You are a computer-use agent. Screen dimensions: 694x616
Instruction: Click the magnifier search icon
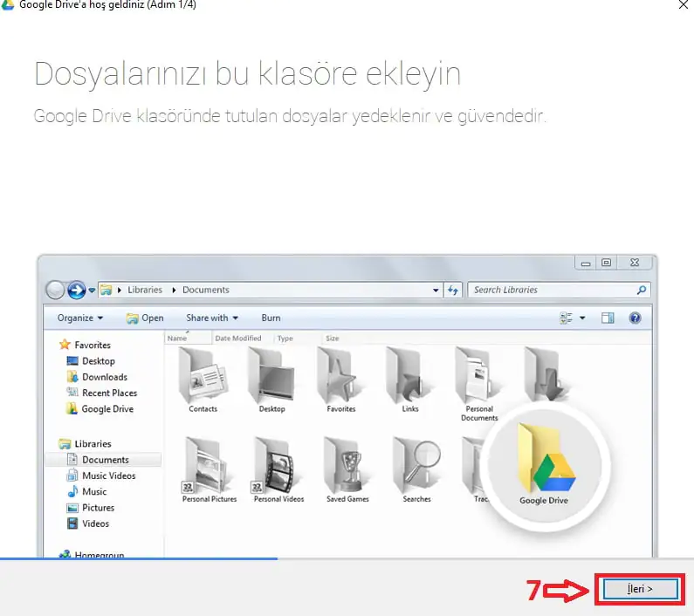(x=642, y=290)
